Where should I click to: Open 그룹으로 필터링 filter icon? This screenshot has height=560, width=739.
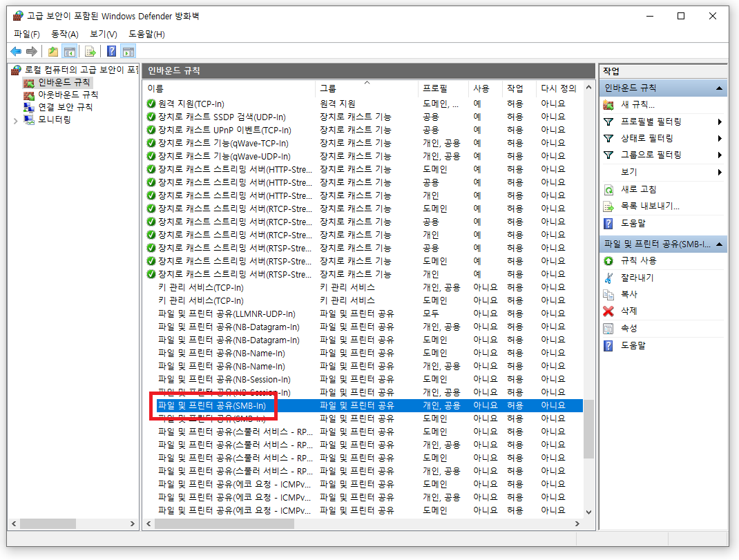[x=608, y=155]
